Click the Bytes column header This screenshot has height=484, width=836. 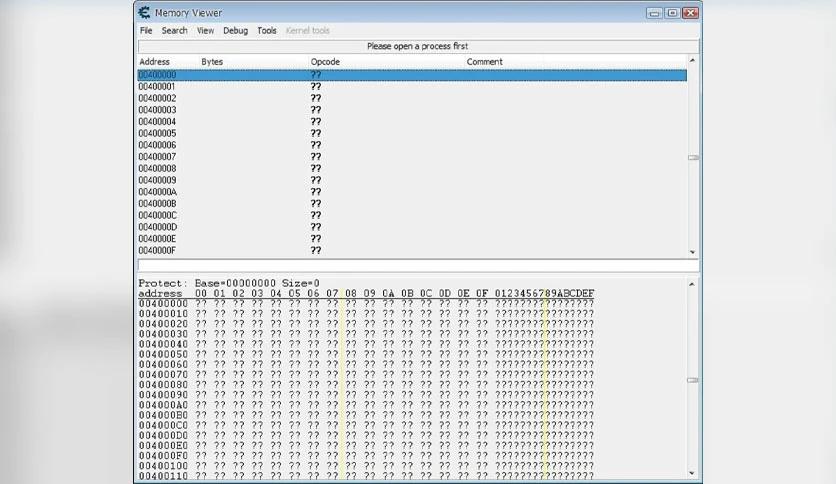(x=212, y=62)
